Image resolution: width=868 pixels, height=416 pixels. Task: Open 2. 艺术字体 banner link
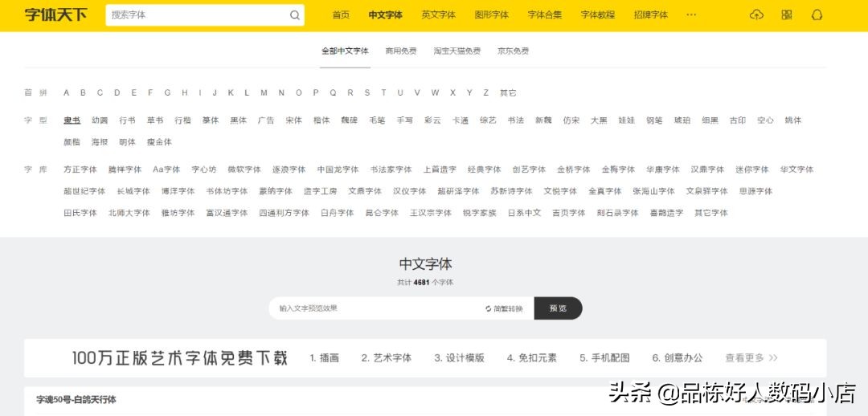(387, 358)
